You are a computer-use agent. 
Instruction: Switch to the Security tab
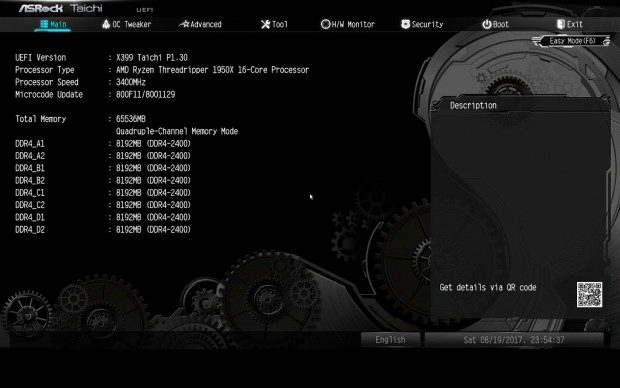click(422, 24)
